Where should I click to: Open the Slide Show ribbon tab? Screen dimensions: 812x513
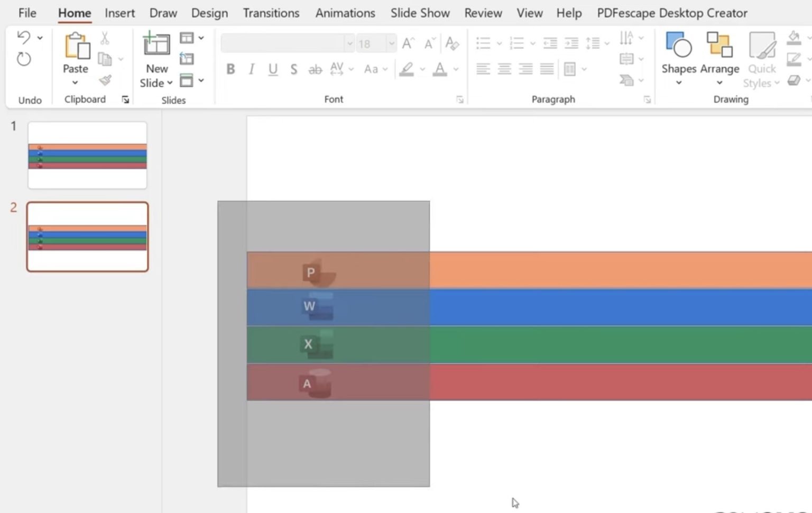[420, 13]
